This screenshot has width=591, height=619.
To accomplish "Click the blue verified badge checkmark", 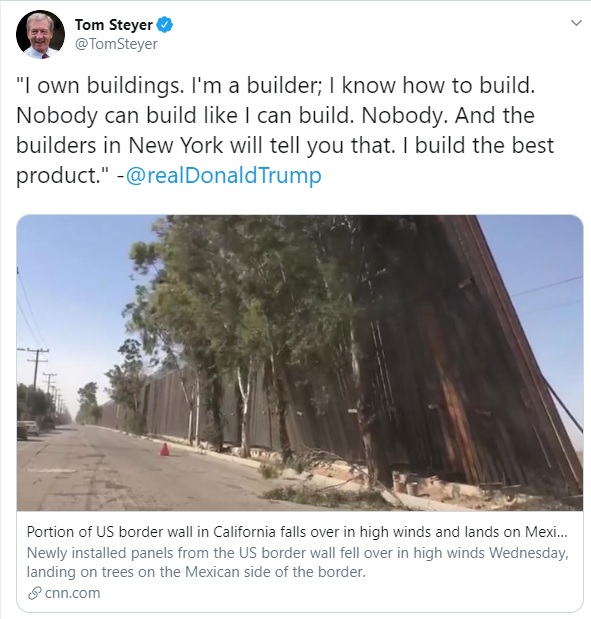I will [x=165, y=25].
